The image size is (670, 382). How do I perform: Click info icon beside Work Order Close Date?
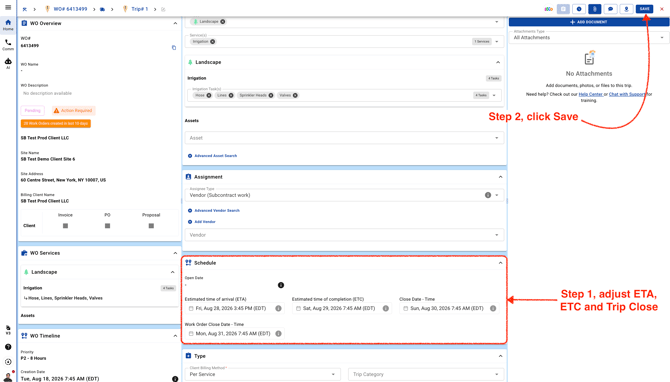pos(279,334)
